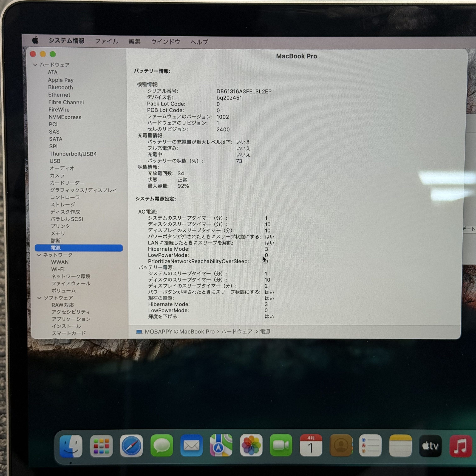Open the ファイル menu

pos(106,41)
